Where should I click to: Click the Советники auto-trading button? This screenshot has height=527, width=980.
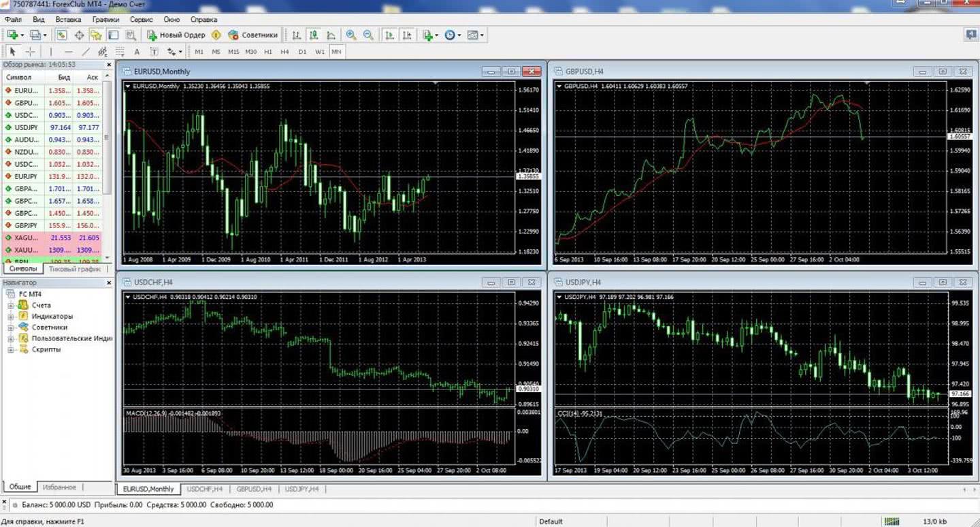253,35
